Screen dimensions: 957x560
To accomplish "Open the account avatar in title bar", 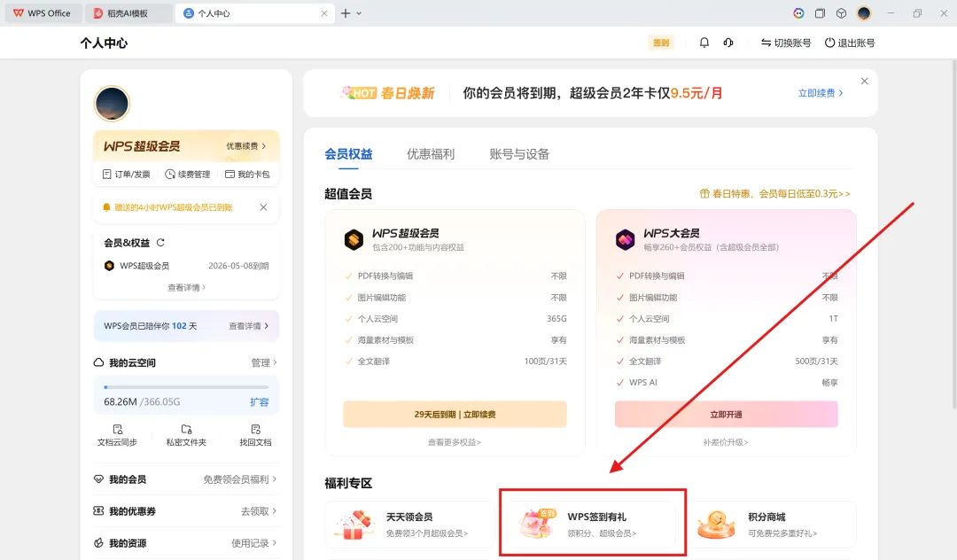I will (864, 12).
